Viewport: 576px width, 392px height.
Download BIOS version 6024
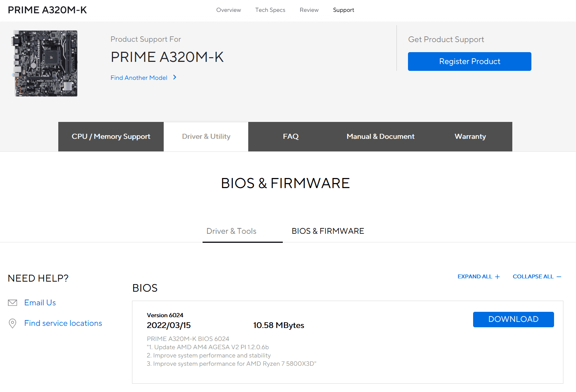[513, 319]
